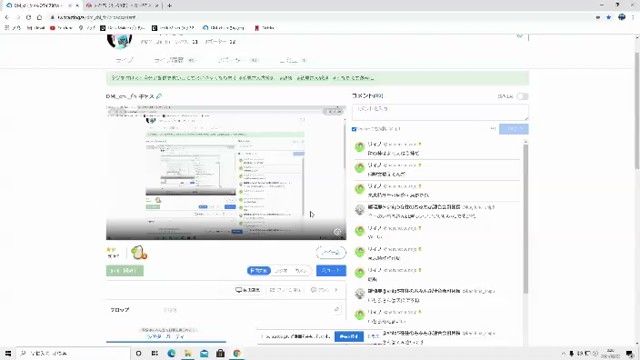
Task: Click the solid blue button beside quality options
Action: point(331,271)
